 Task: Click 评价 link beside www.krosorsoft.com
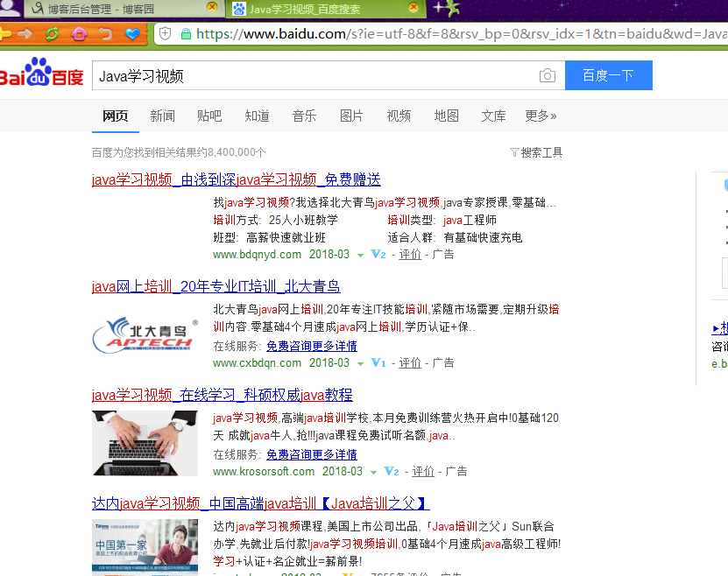(423, 471)
